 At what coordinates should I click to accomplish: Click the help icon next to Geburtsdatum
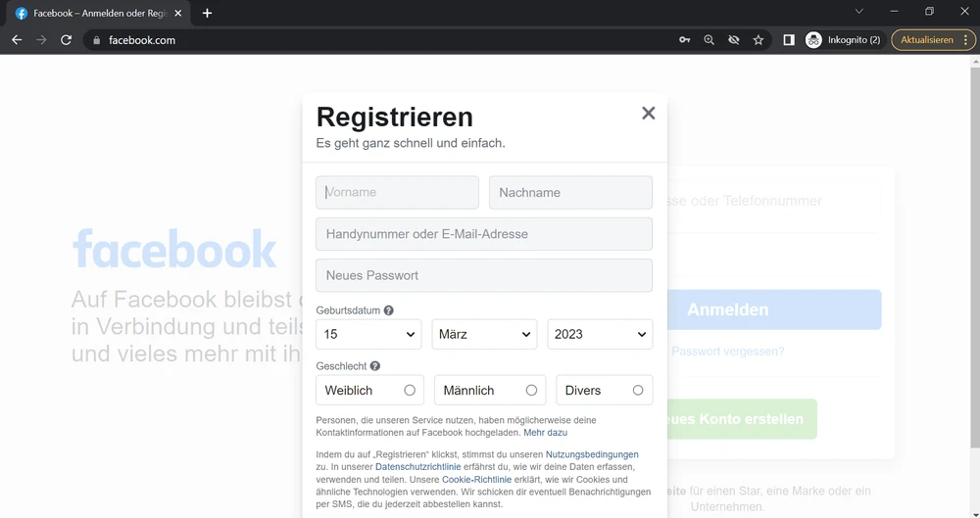point(389,310)
